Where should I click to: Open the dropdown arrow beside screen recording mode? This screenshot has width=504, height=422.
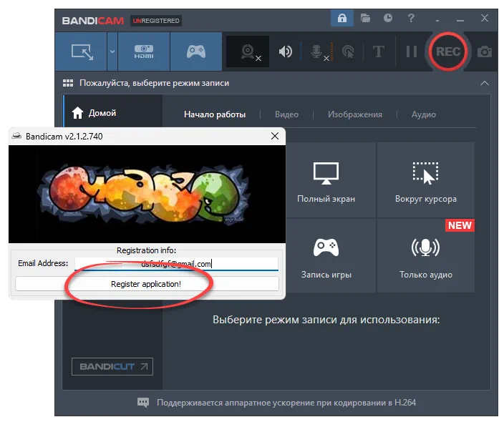click(x=112, y=51)
